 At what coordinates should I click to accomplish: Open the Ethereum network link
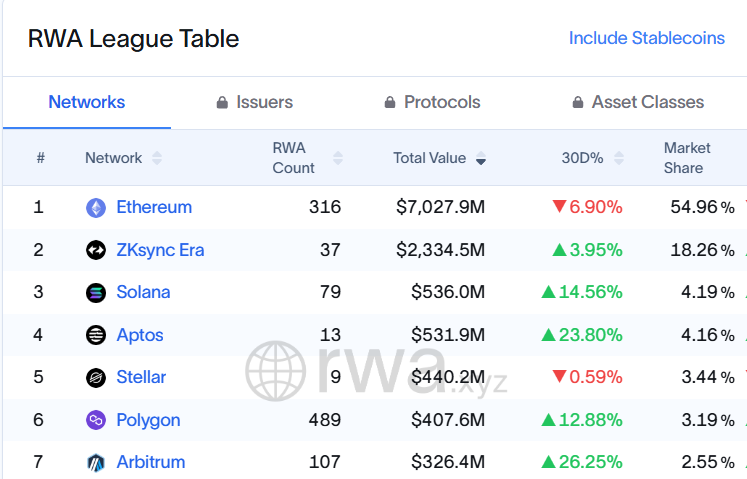[154, 208]
